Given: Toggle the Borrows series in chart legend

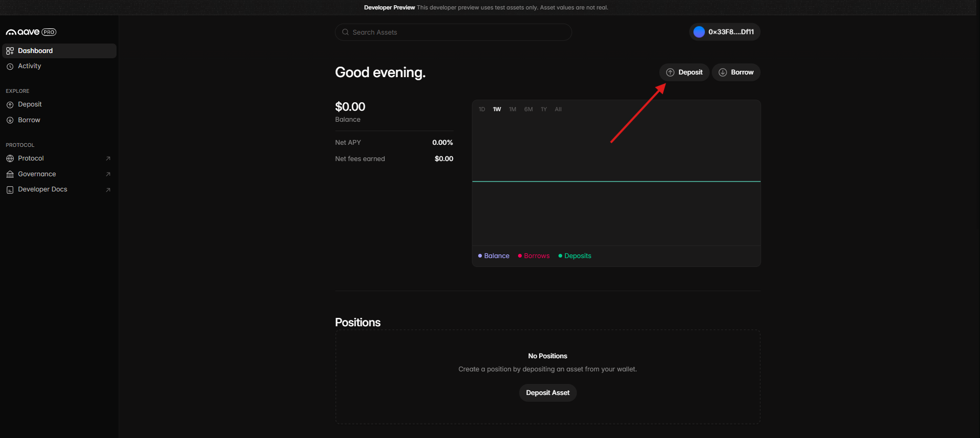Looking at the screenshot, I should (x=534, y=256).
